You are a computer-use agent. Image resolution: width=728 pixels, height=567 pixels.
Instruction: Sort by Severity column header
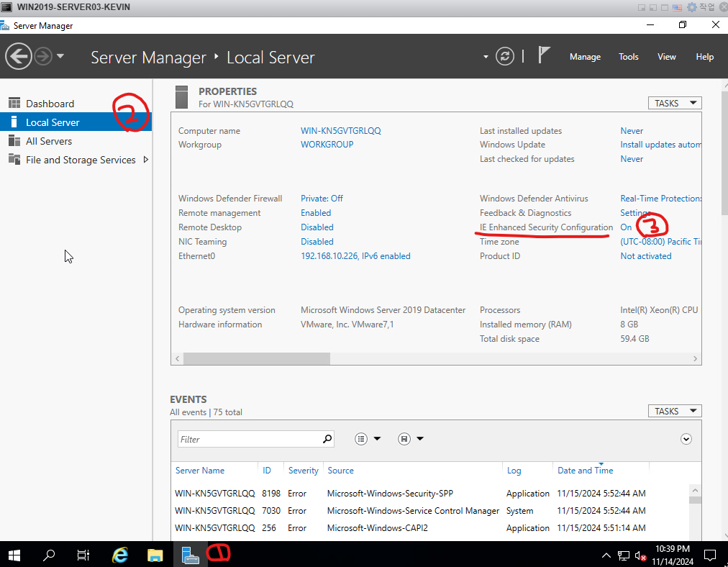coord(303,471)
